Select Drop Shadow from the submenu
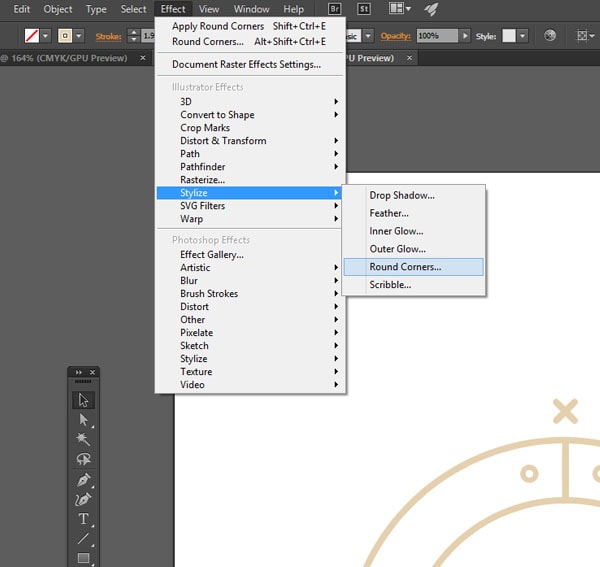 coord(402,195)
